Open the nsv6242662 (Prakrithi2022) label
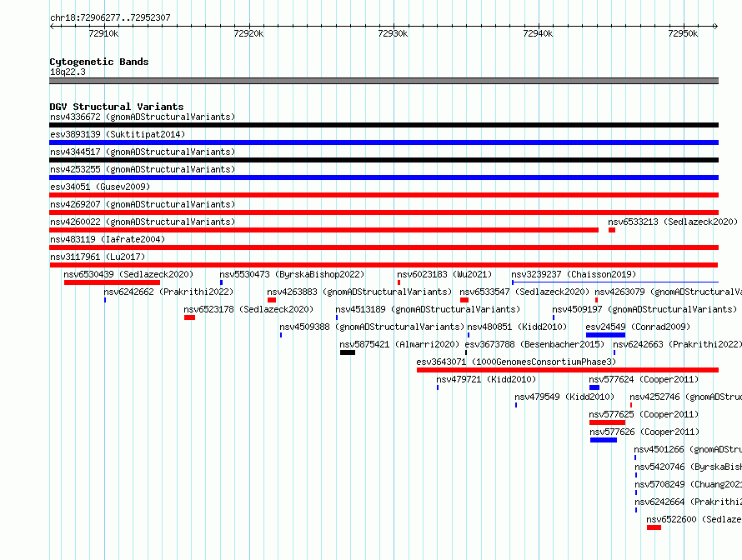This screenshot has width=742, height=560. 168,292
